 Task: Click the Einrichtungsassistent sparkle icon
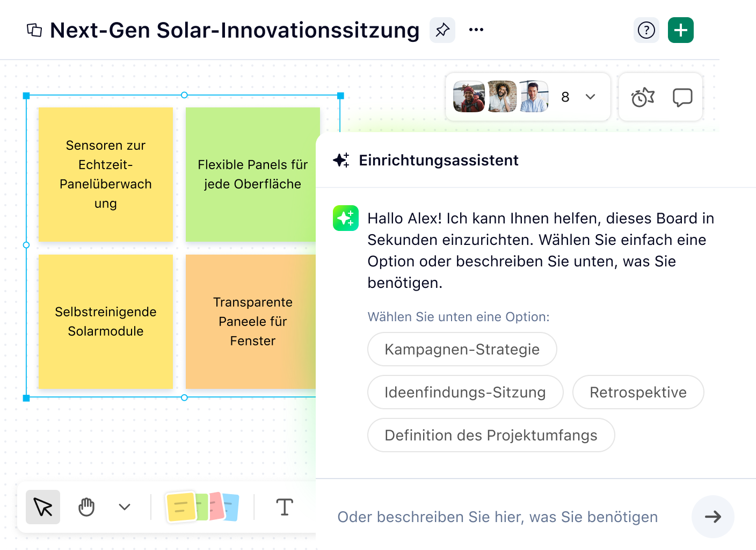point(342,160)
